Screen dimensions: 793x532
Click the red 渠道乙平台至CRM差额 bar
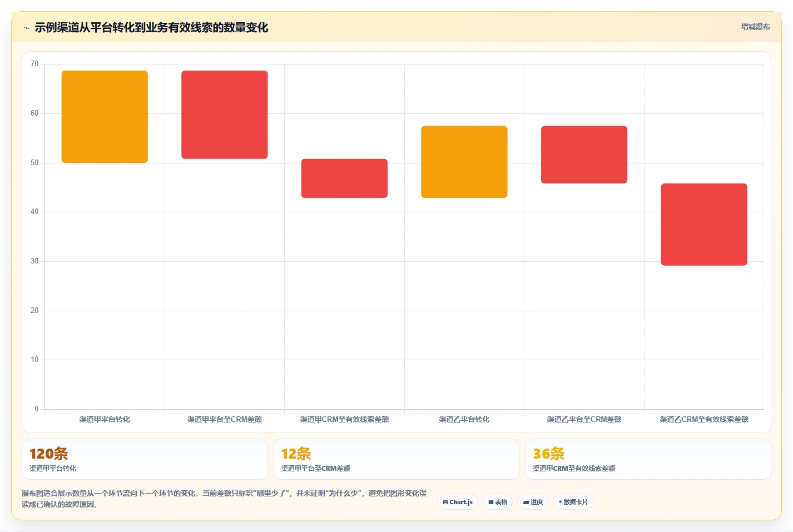[x=584, y=155]
